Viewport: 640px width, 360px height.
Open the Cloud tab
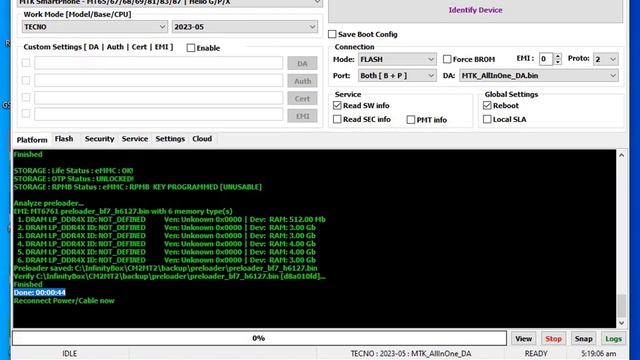coord(202,139)
